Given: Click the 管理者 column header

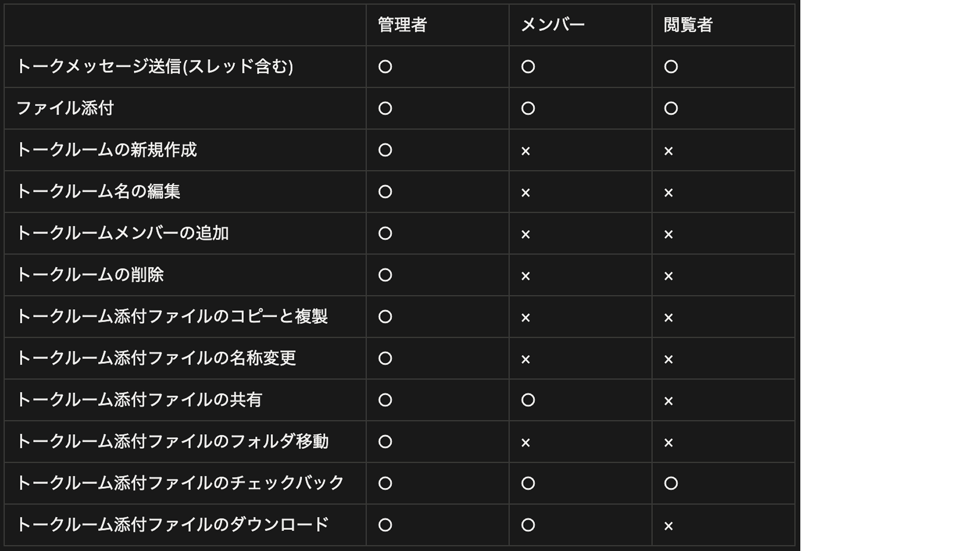Looking at the screenshot, I should pyautogui.click(x=402, y=24).
